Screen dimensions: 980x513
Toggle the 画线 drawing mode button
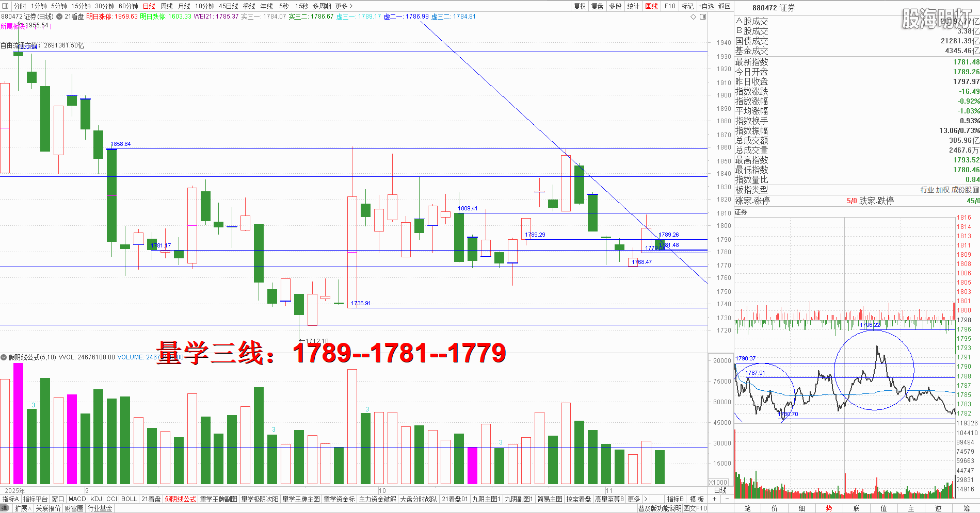[x=651, y=6]
